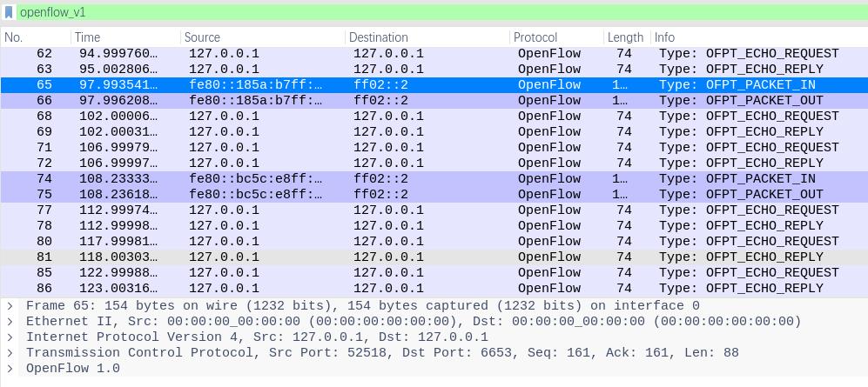Select packet 78 OFPT_ECHO_REPLY row
The image size is (868, 387).
(434, 225)
